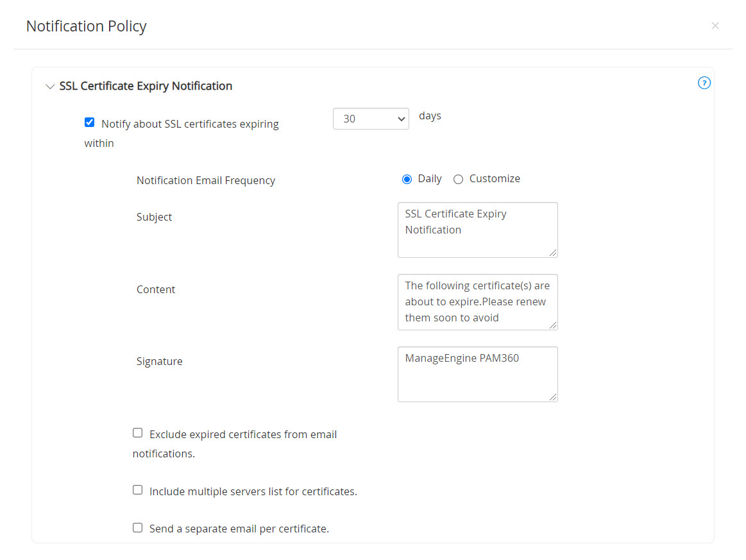This screenshot has height=560, width=746.
Task: Close the Notification Policy dialog
Action: pos(715,26)
